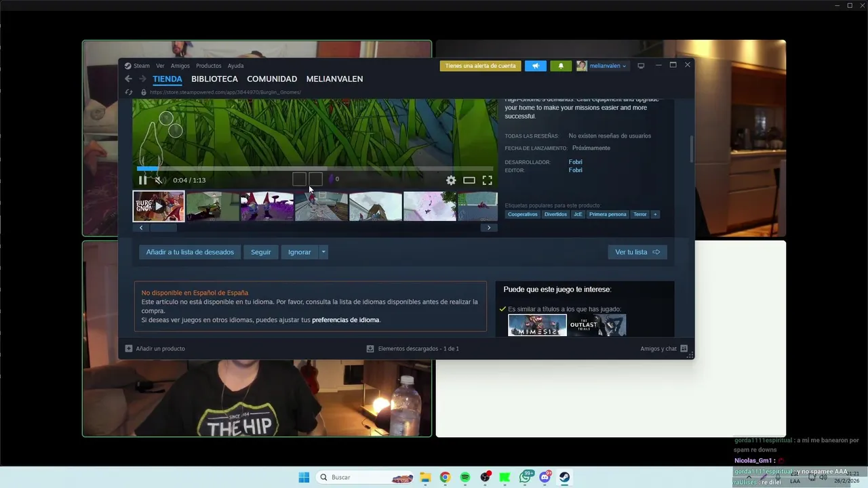Click the Steam icon in the taskbar
Viewport: 868px width, 488px height.
(x=564, y=477)
